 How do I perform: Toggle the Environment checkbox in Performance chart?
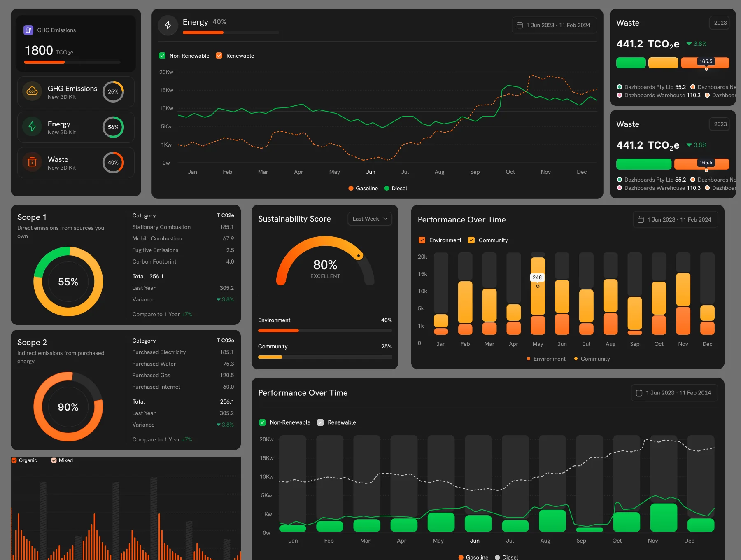pyautogui.click(x=422, y=240)
